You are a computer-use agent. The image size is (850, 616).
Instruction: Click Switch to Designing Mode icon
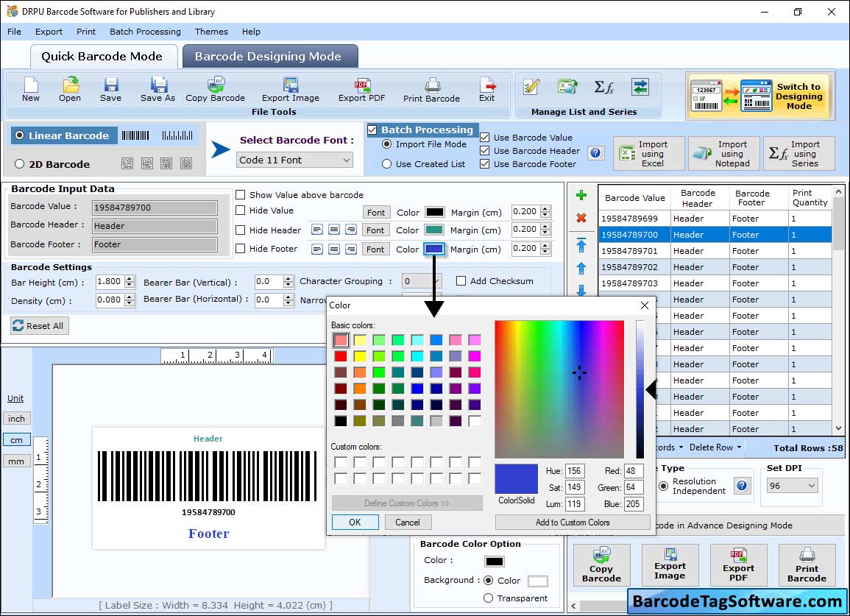(x=758, y=96)
